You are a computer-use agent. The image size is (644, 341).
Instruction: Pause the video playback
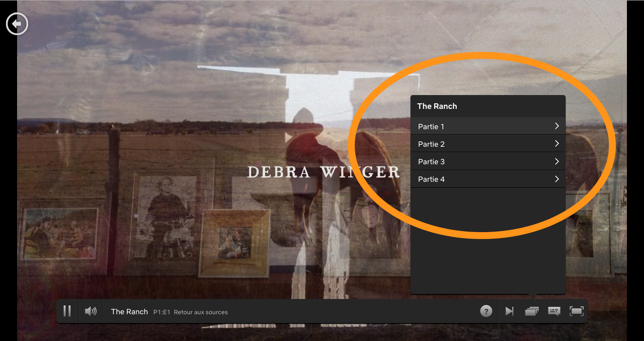click(67, 311)
